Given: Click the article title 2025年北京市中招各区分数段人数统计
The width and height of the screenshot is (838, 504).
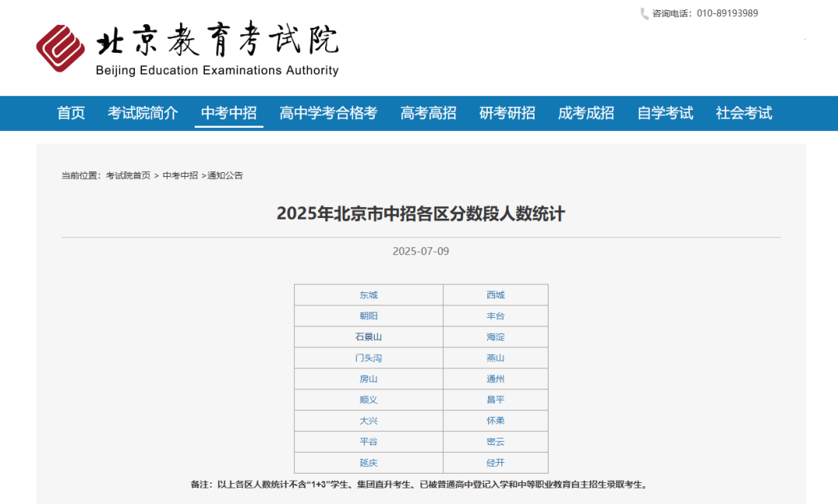Looking at the screenshot, I should 421,213.
